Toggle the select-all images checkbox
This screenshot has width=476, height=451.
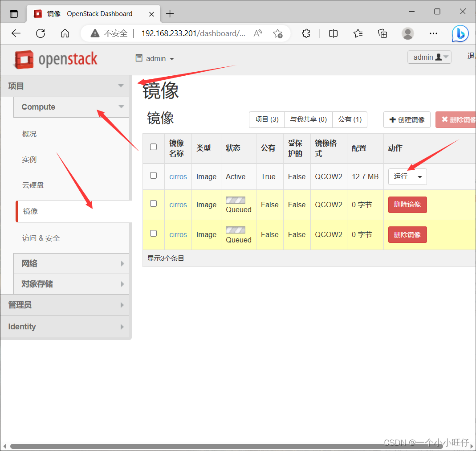click(x=153, y=146)
